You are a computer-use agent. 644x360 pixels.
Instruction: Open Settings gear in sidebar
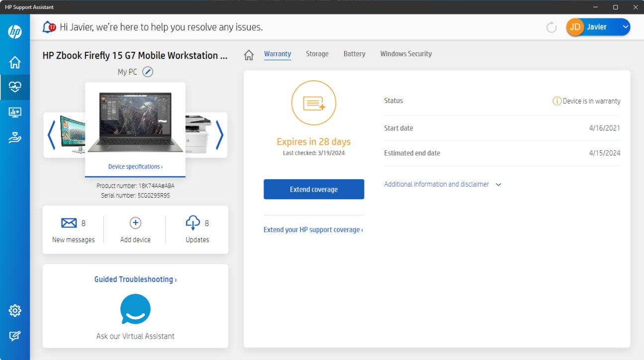pos(15,311)
